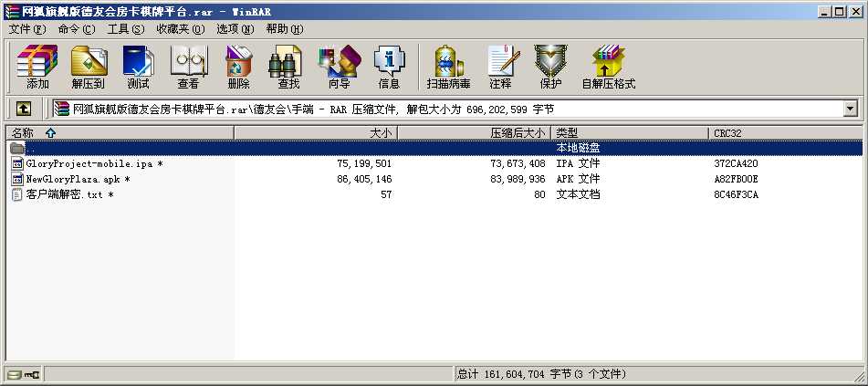Click the 'IPA 文件' type cell
Screen dimensions: 868x386
click(578, 164)
